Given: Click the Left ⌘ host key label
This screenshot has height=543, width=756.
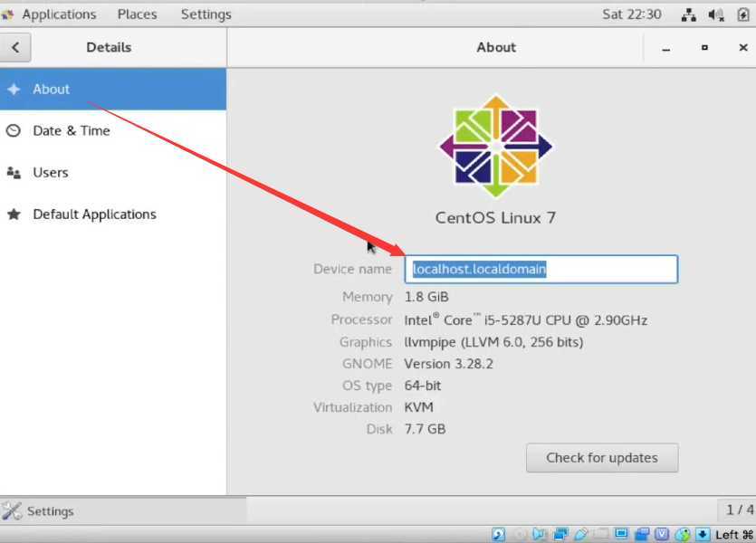Looking at the screenshot, I should 734,535.
